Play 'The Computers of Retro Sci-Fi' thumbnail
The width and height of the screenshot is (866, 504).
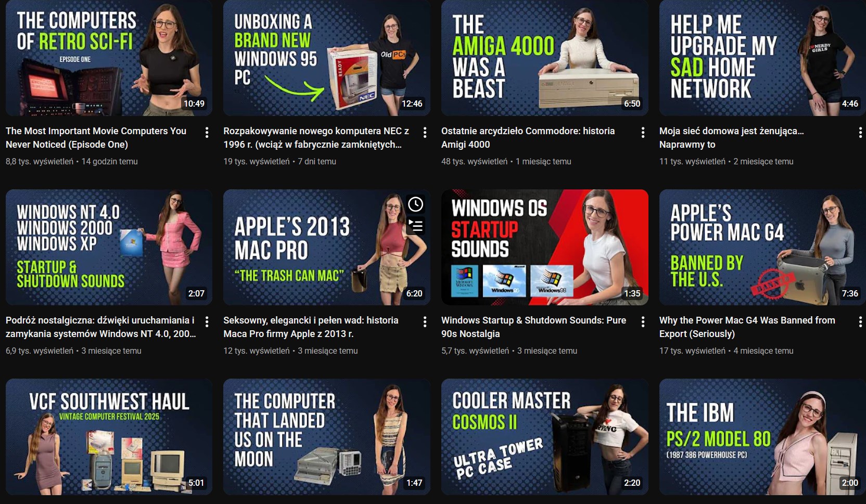point(109,58)
